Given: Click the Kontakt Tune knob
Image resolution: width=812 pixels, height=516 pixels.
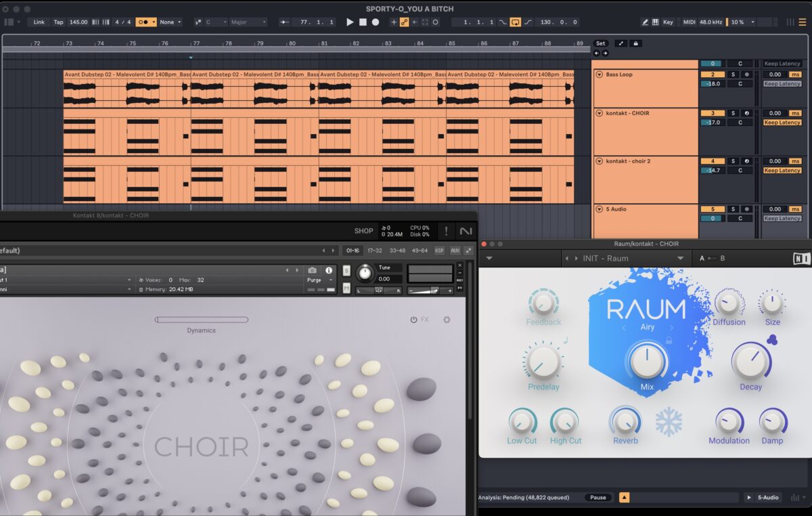Looking at the screenshot, I should tap(365, 273).
